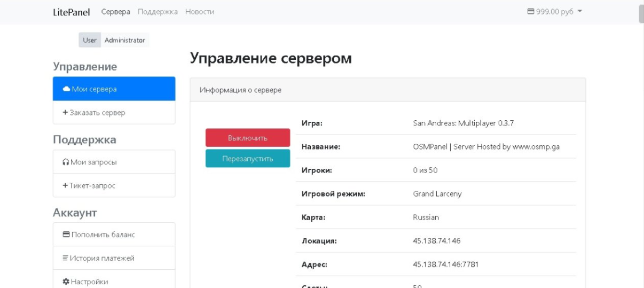The image size is (644, 288).
Task: Open Настройки in the account menu
Action: point(114,279)
